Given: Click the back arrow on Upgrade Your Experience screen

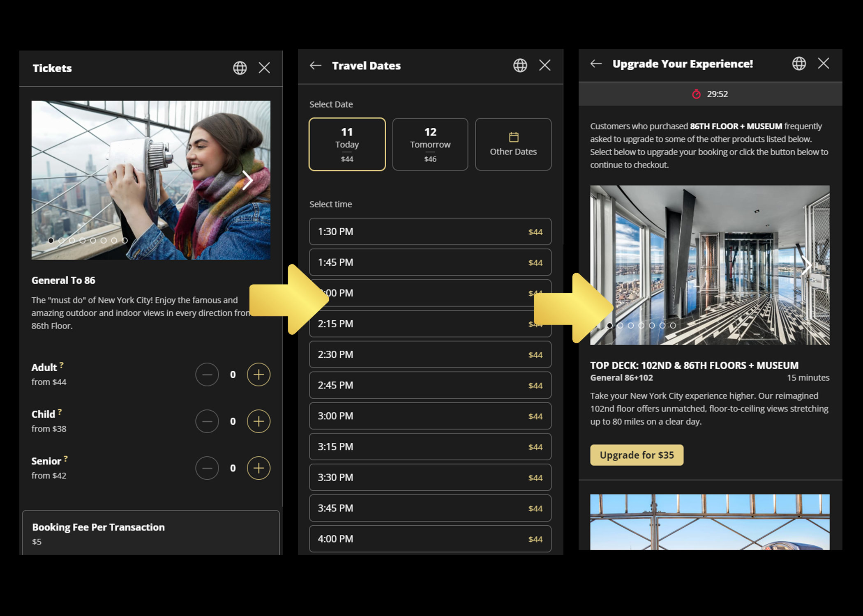Looking at the screenshot, I should pos(596,64).
